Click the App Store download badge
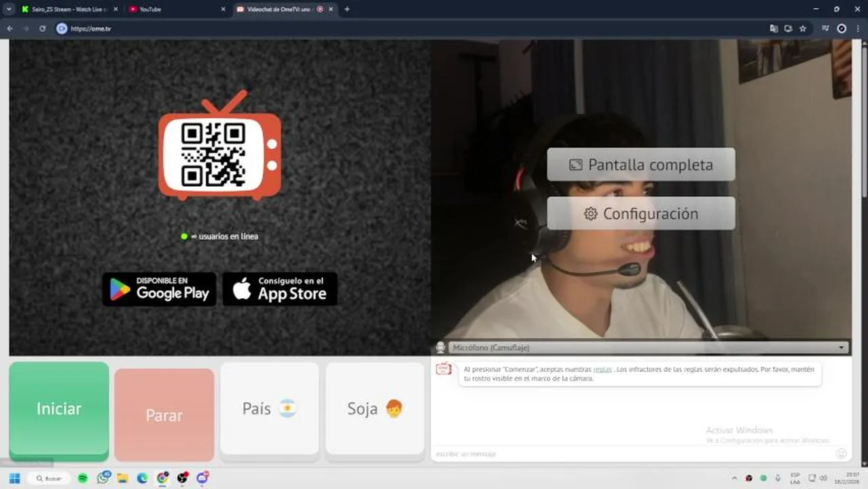 pyautogui.click(x=280, y=289)
